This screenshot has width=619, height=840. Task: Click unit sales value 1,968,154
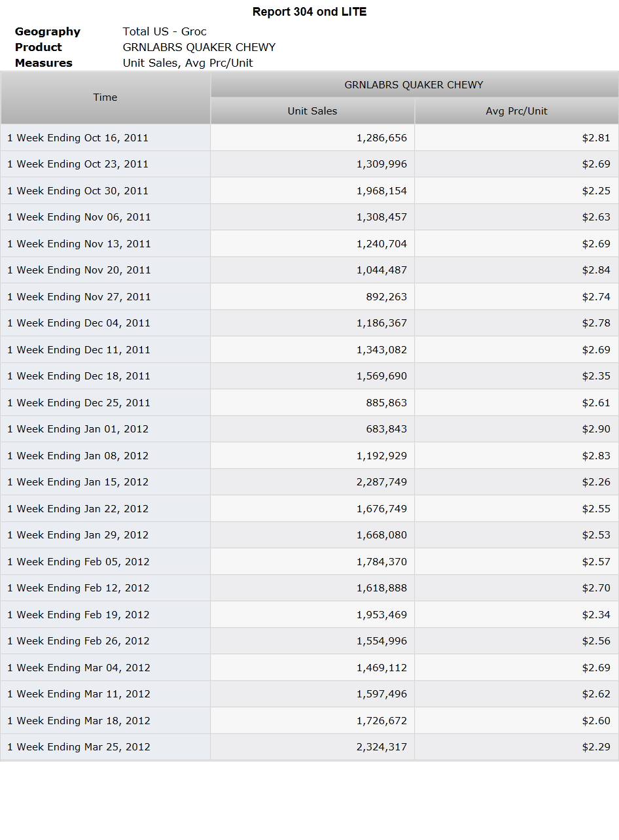(x=381, y=191)
